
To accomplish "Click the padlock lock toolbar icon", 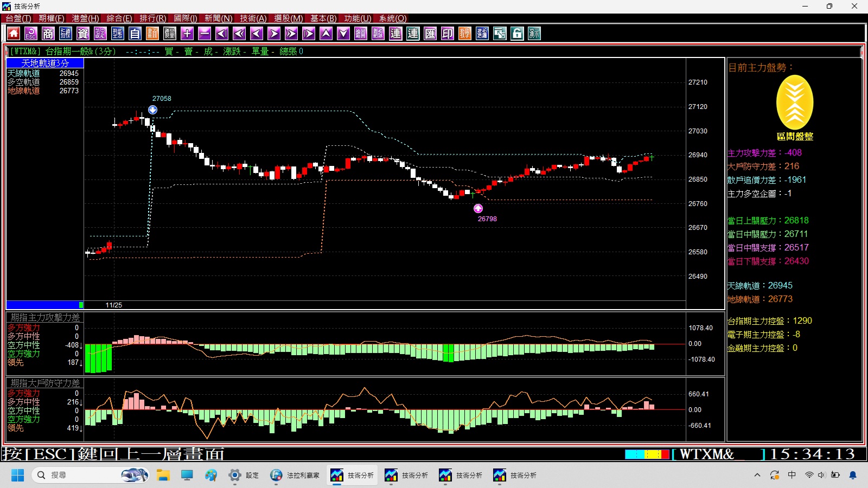I will (x=517, y=34).
